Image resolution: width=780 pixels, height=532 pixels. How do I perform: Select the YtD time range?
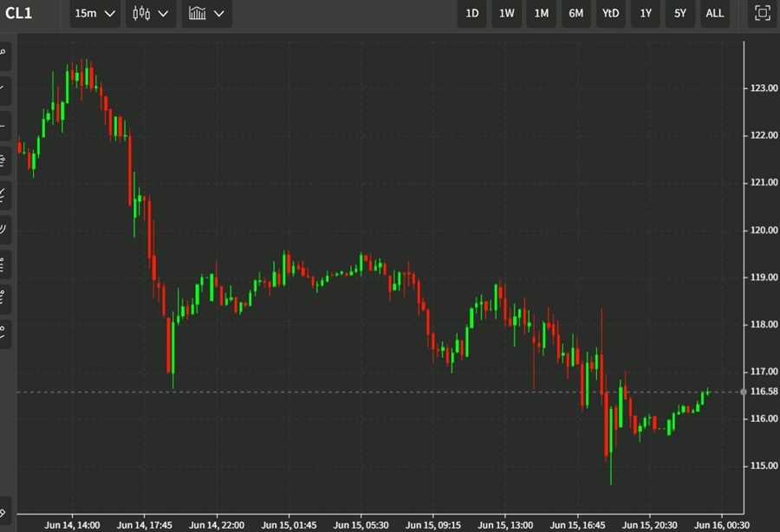[611, 13]
